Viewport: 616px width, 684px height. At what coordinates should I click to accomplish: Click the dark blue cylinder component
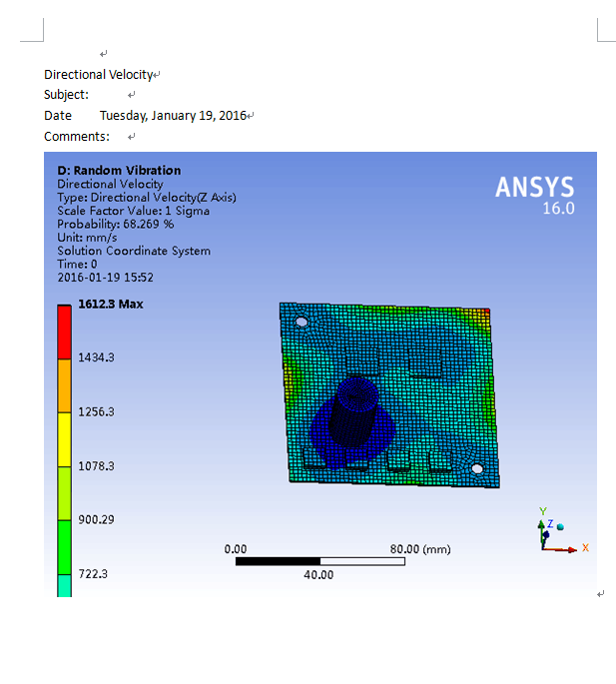(x=353, y=411)
